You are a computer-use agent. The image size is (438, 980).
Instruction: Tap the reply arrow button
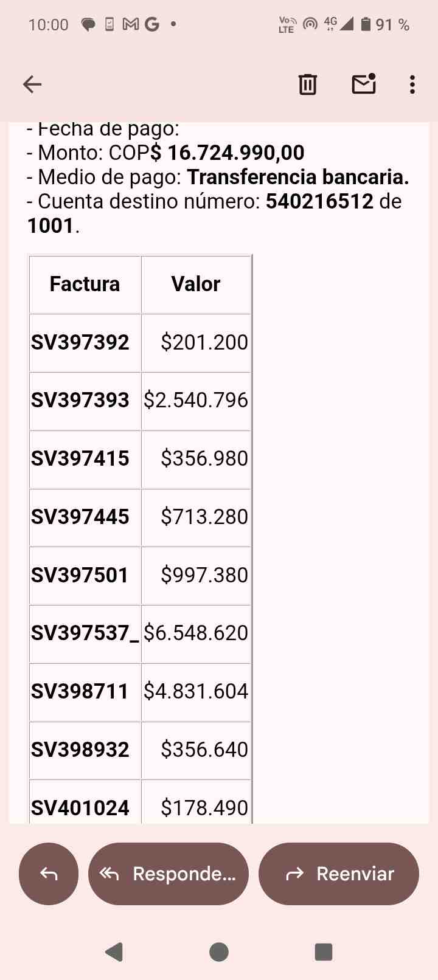[49, 874]
